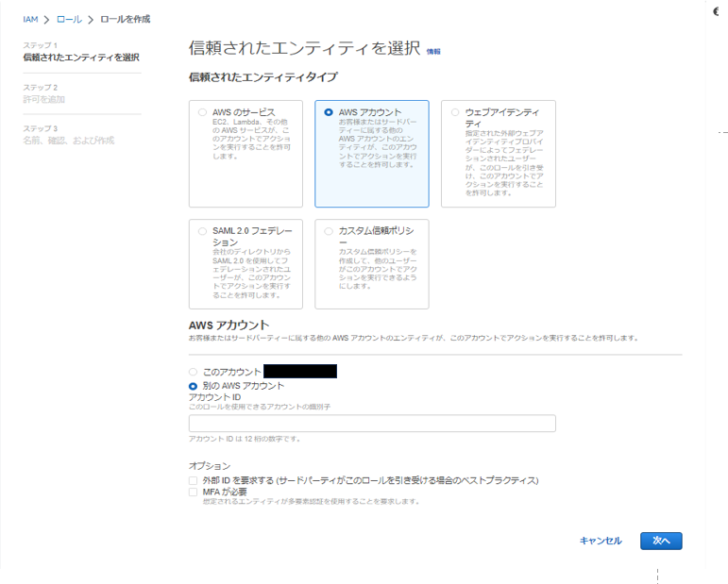Image resolution: width=728 pixels, height=584 pixels.
Task: Click the アカウント ID input field
Action: coord(372,423)
